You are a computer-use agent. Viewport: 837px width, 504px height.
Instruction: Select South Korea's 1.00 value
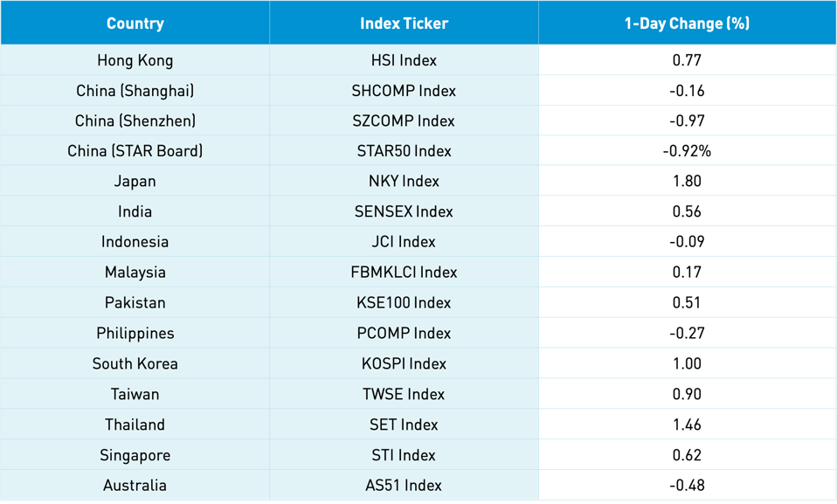point(687,363)
